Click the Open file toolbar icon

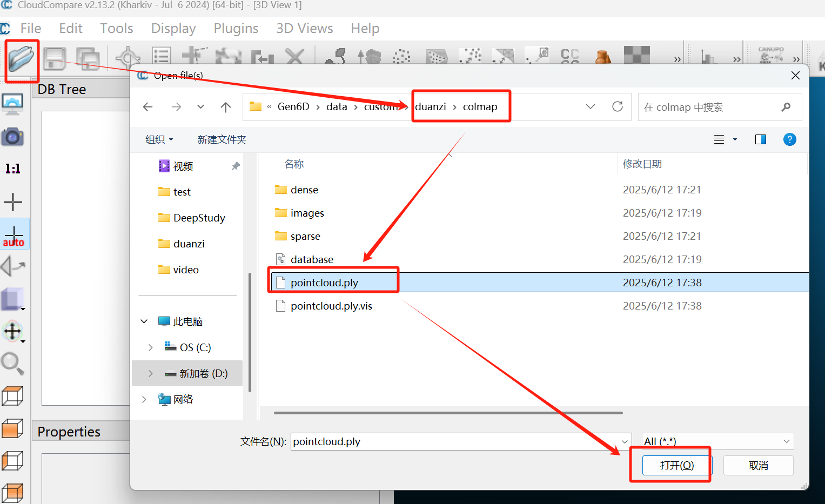click(21, 58)
